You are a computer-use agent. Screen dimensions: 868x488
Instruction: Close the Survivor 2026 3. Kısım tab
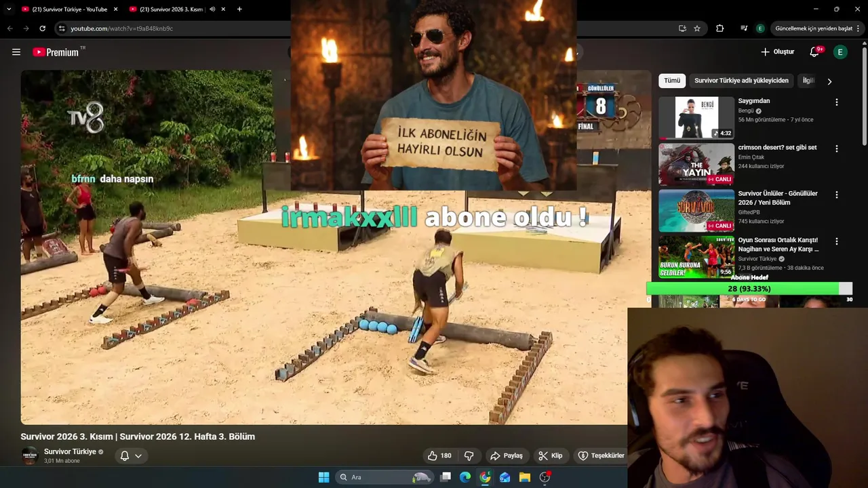[x=222, y=9]
